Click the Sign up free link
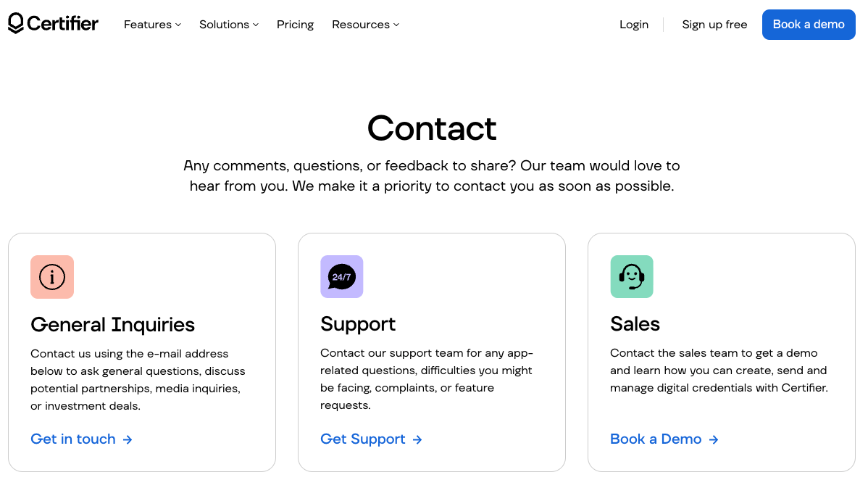This screenshot has height=480, width=868. pos(714,25)
